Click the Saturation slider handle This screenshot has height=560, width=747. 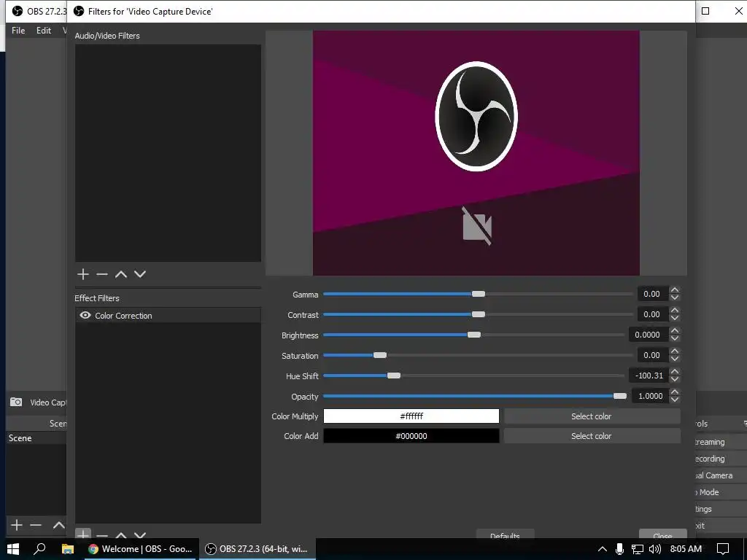(x=379, y=355)
